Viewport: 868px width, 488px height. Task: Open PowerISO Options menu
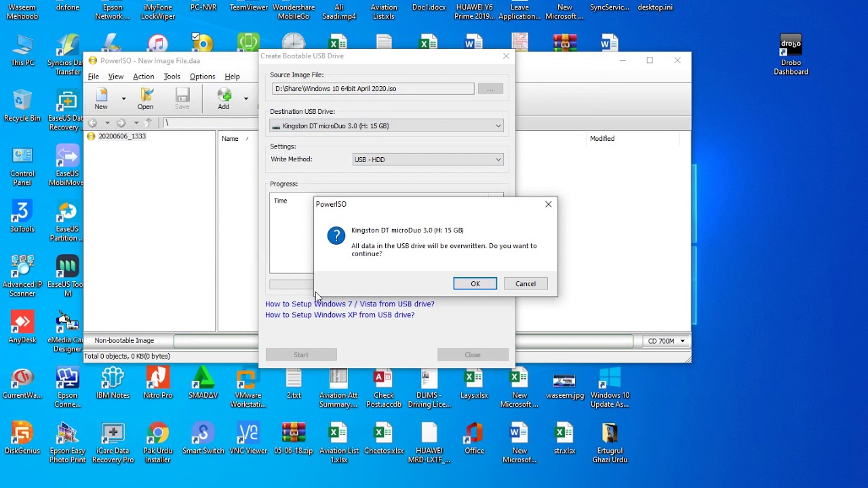pos(202,77)
